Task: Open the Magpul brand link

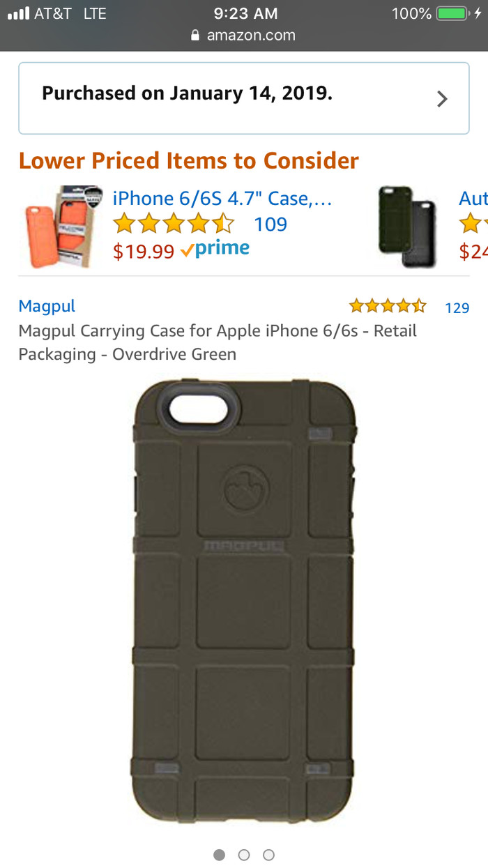Action: coord(47,305)
